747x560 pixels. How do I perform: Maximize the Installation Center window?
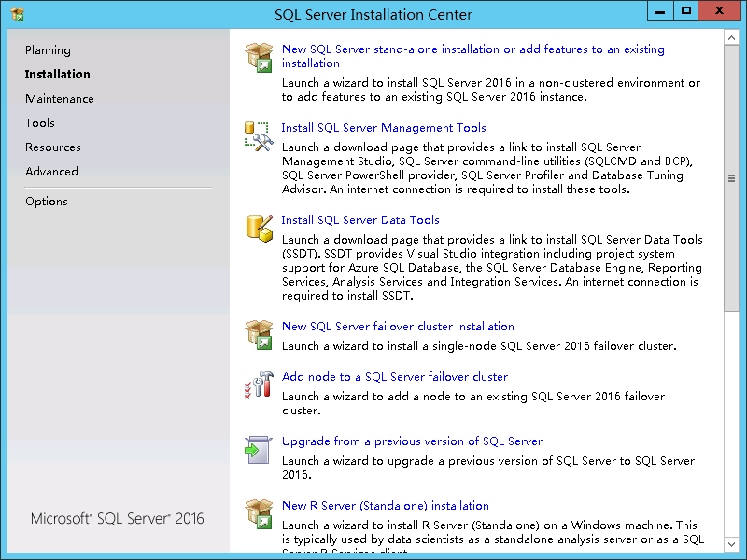click(x=685, y=11)
